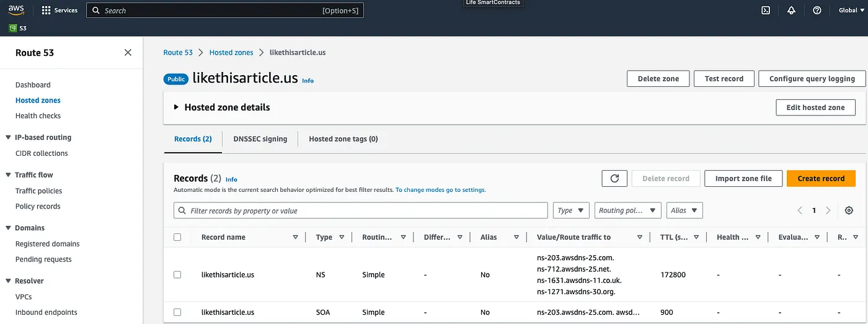Click Configure query logging button
The height and width of the screenshot is (324, 868).
[812, 79]
